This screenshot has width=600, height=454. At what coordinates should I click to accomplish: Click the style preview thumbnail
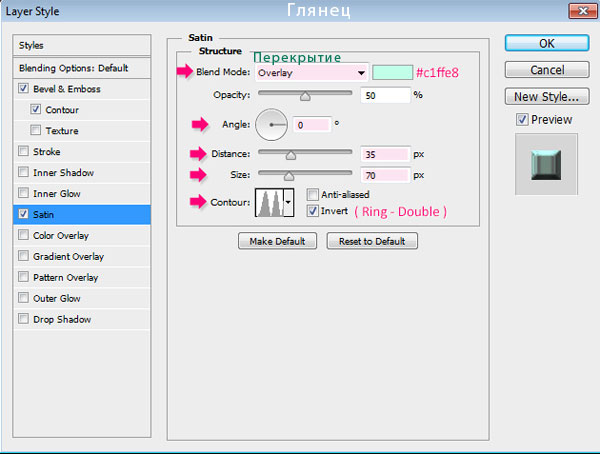tap(546, 164)
